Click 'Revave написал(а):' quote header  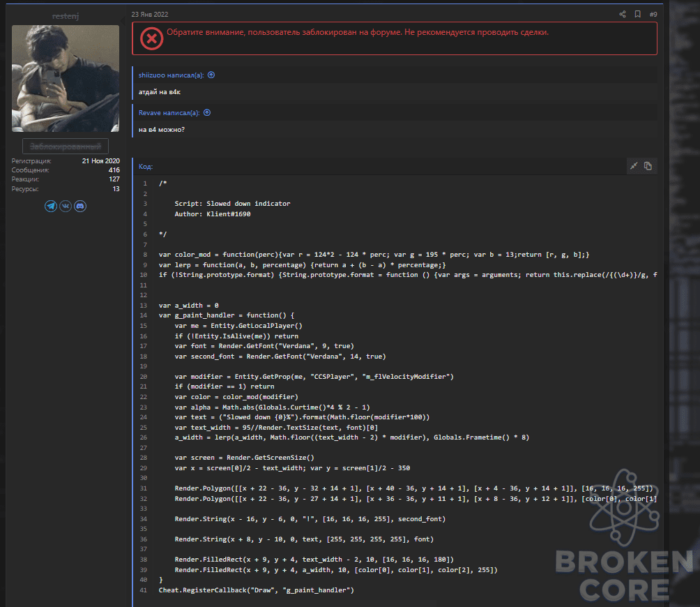tap(169, 112)
